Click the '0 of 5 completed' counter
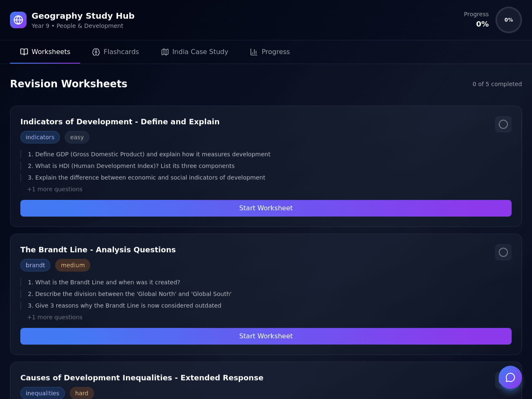Image resolution: width=532 pixels, height=399 pixels. 497,84
